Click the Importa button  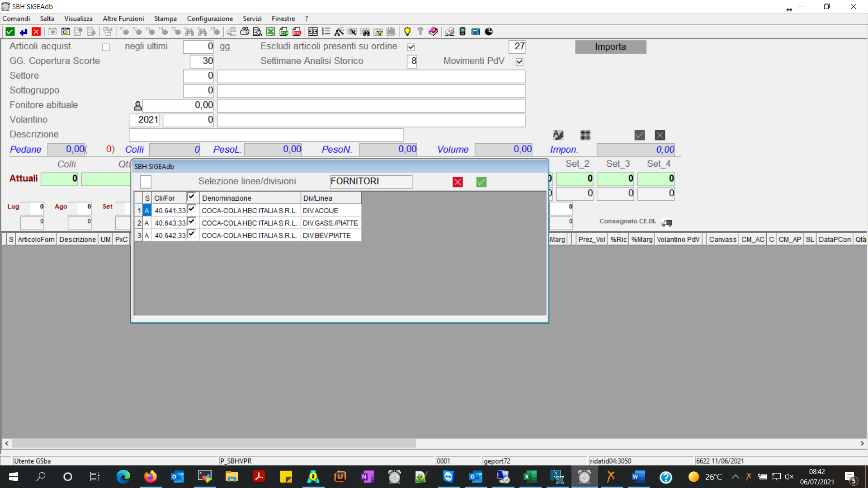pyautogui.click(x=610, y=47)
